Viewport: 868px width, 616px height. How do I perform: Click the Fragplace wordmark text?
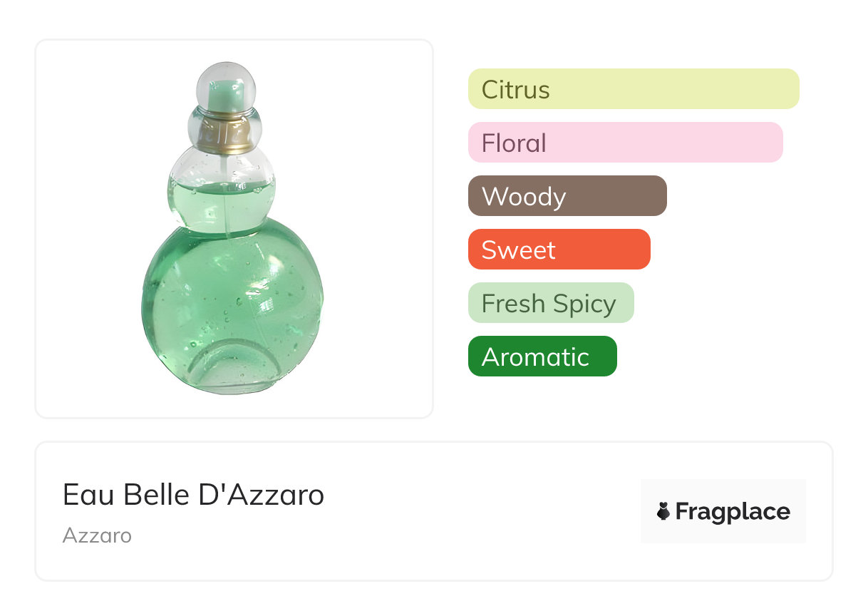click(x=733, y=511)
